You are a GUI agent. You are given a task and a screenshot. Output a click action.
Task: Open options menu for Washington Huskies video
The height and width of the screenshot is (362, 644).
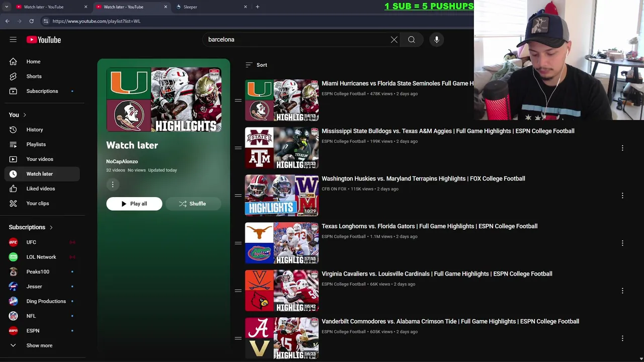point(622,196)
